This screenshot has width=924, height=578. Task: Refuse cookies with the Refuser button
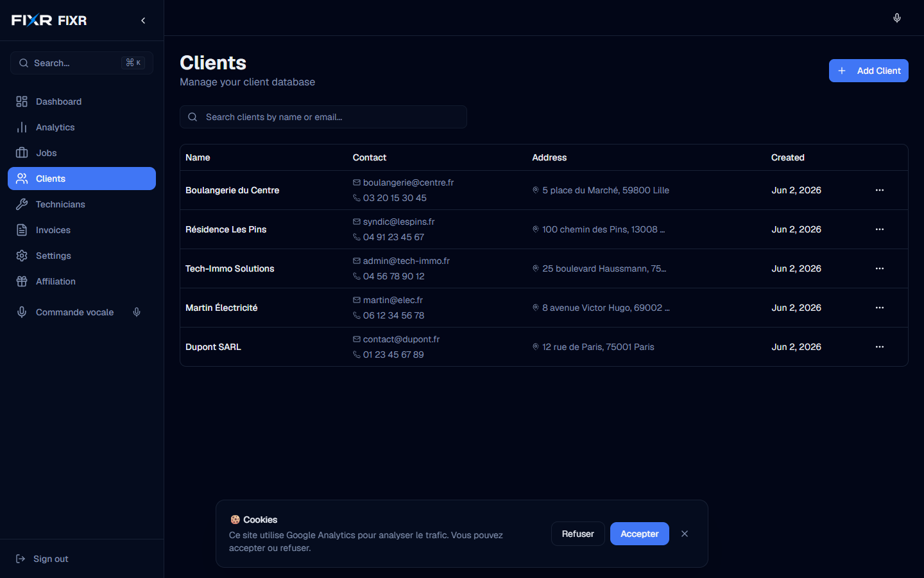(x=577, y=534)
